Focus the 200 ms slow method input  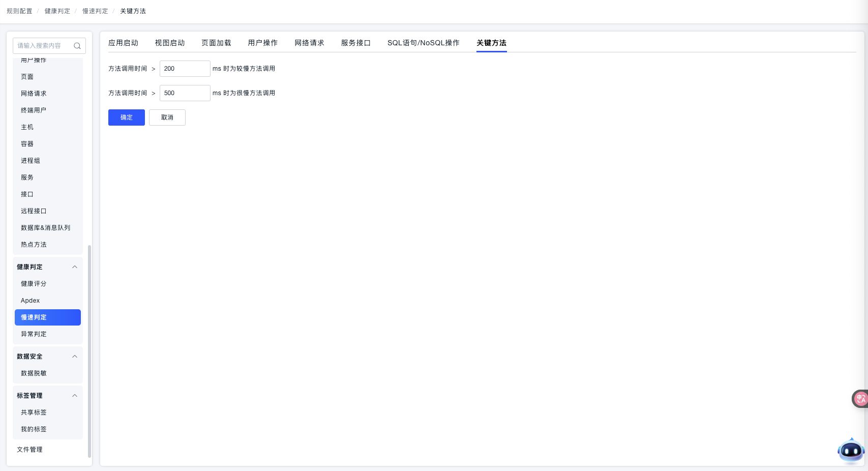coord(185,69)
